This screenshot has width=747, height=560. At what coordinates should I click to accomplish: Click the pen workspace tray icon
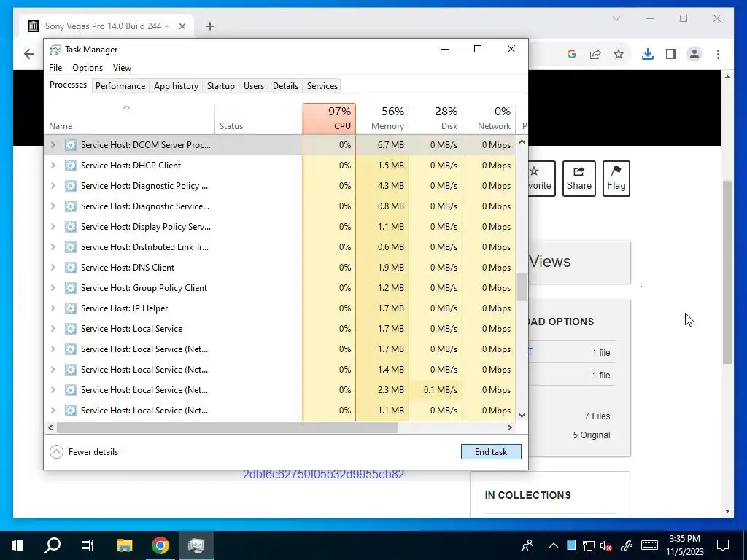click(627, 545)
